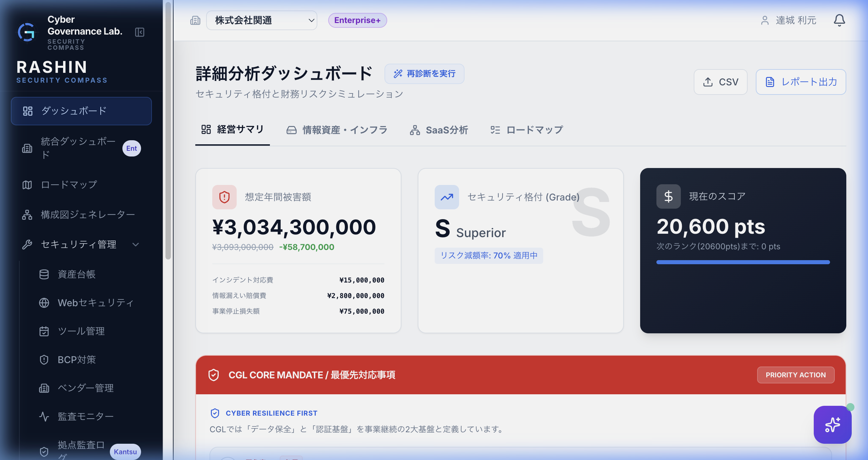Click the リスク減額率: 70% 適用中 label
The height and width of the screenshot is (460, 868).
click(489, 255)
